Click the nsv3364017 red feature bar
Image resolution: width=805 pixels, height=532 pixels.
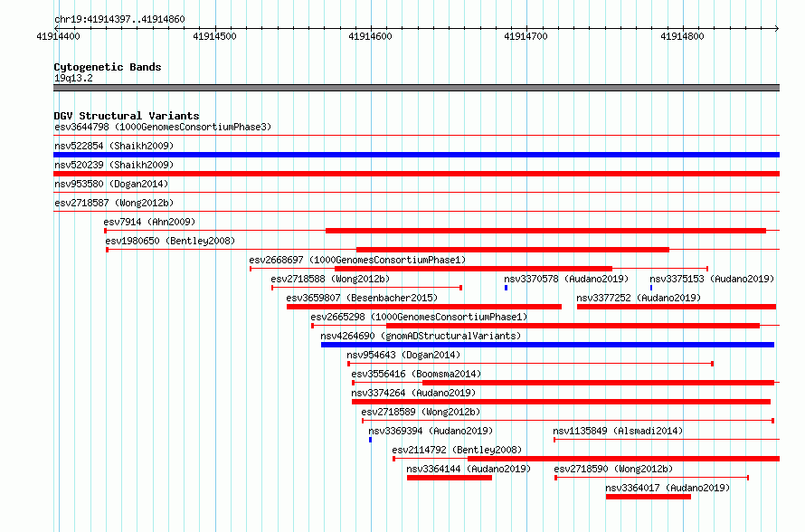tap(649, 497)
